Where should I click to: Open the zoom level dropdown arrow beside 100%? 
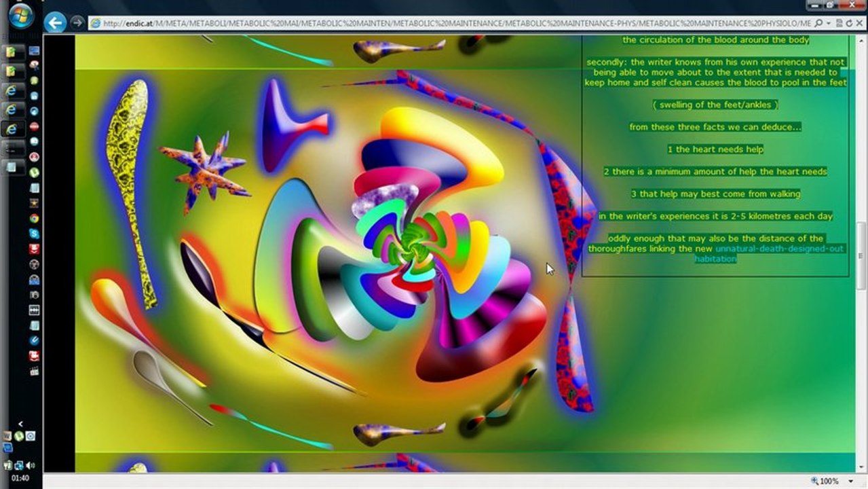[x=850, y=482]
